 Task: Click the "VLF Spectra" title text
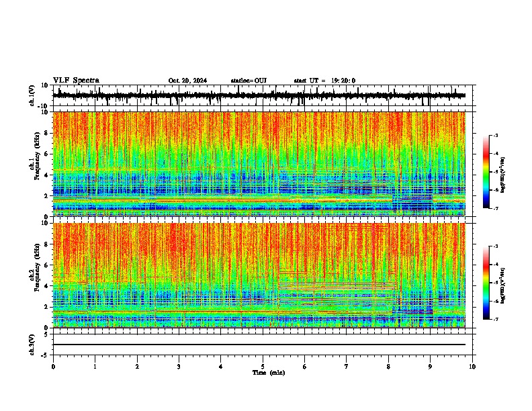coord(76,81)
